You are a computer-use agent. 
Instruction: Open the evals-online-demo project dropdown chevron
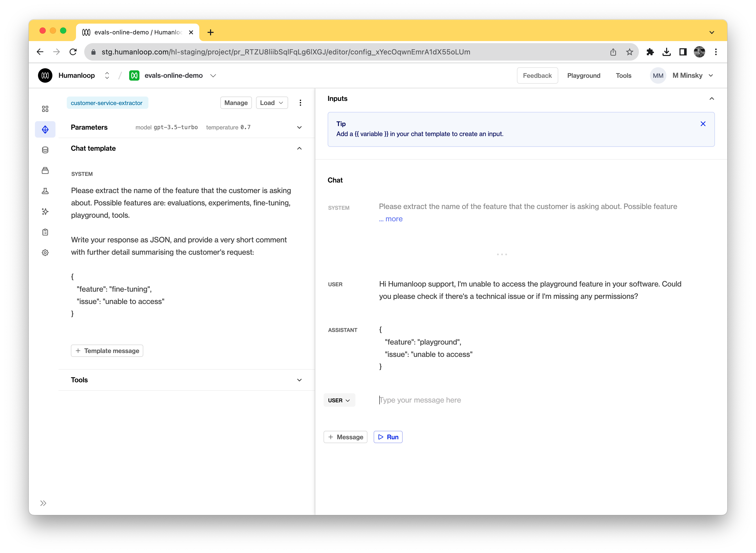point(213,75)
